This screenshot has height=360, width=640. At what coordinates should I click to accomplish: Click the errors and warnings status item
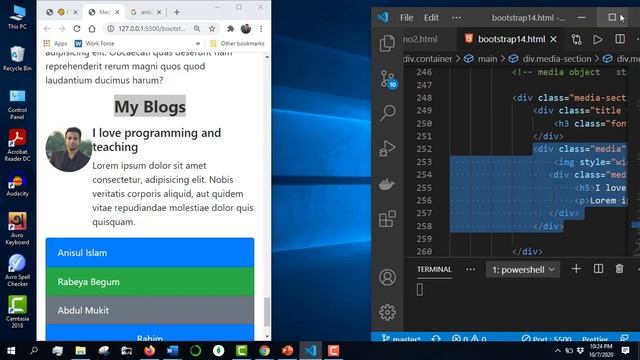coord(469,338)
